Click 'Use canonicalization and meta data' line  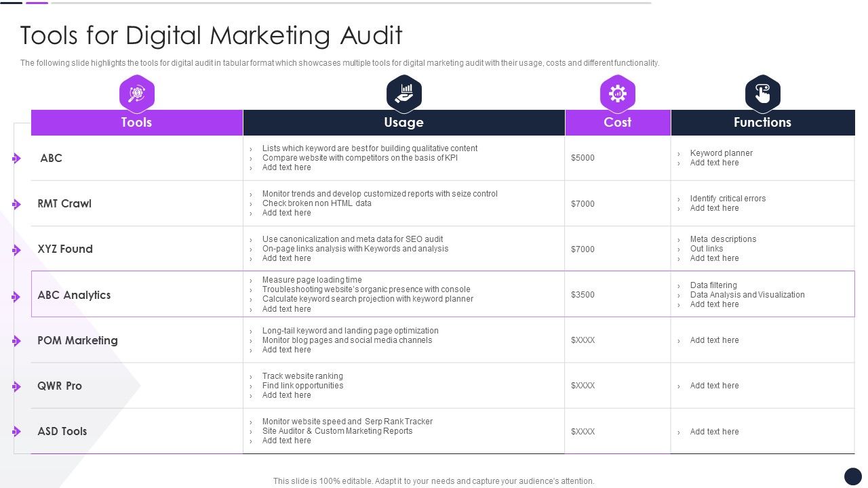pyautogui.click(x=353, y=239)
